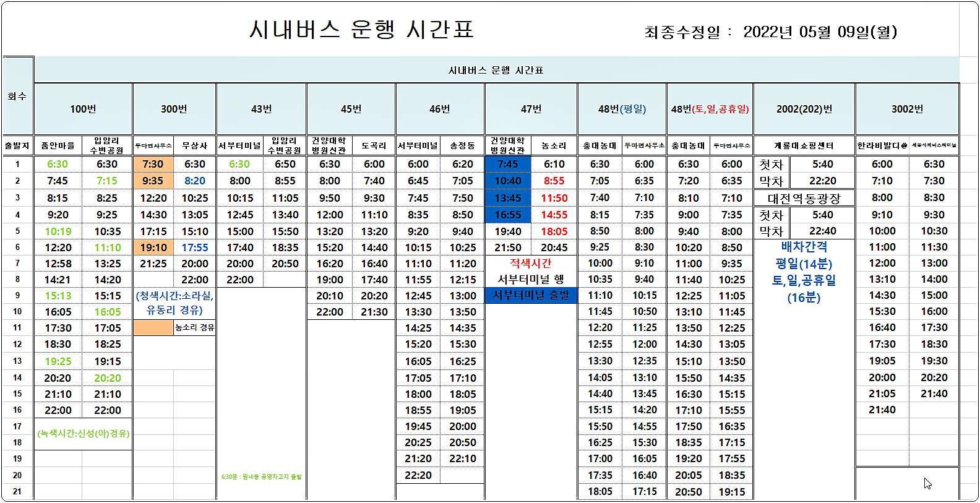980x503 pixels.
Task: Select the 22:20 막차 time under 계룡대쇼핑센터
Action: pyautogui.click(x=823, y=181)
